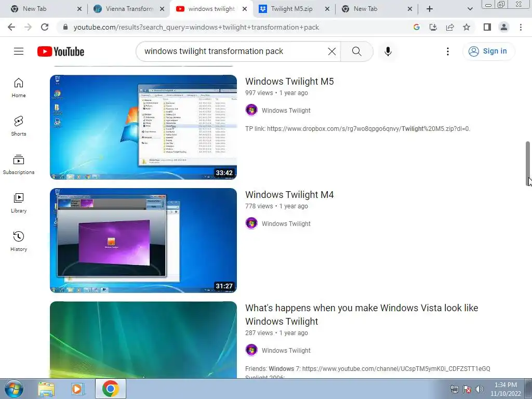This screenshot has width=532, height=399.
Task: Click the page vertical scrollbar thumb
Action: [528, 164]
